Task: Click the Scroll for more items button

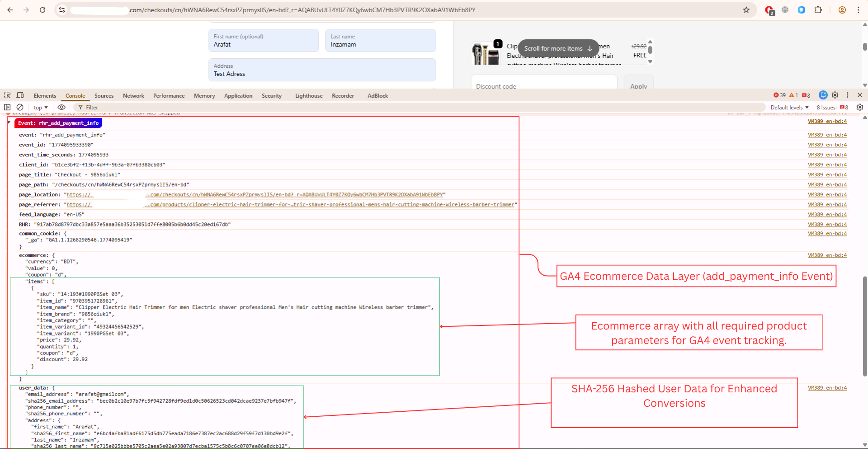Action: pos(558,48)
